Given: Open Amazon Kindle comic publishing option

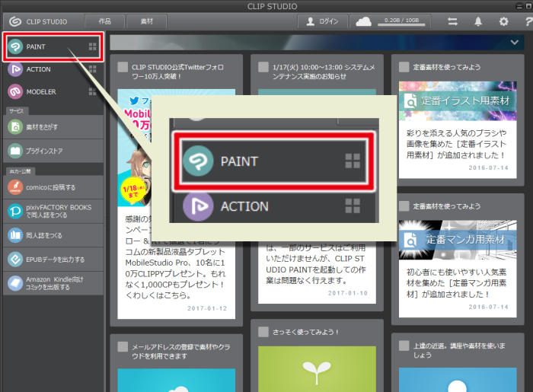Looking at the screenshot, I should [x=53, y=283].
